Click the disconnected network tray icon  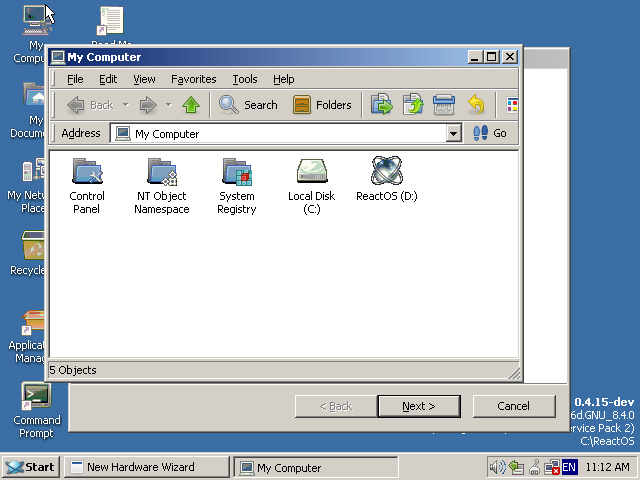tap(552, 467)
